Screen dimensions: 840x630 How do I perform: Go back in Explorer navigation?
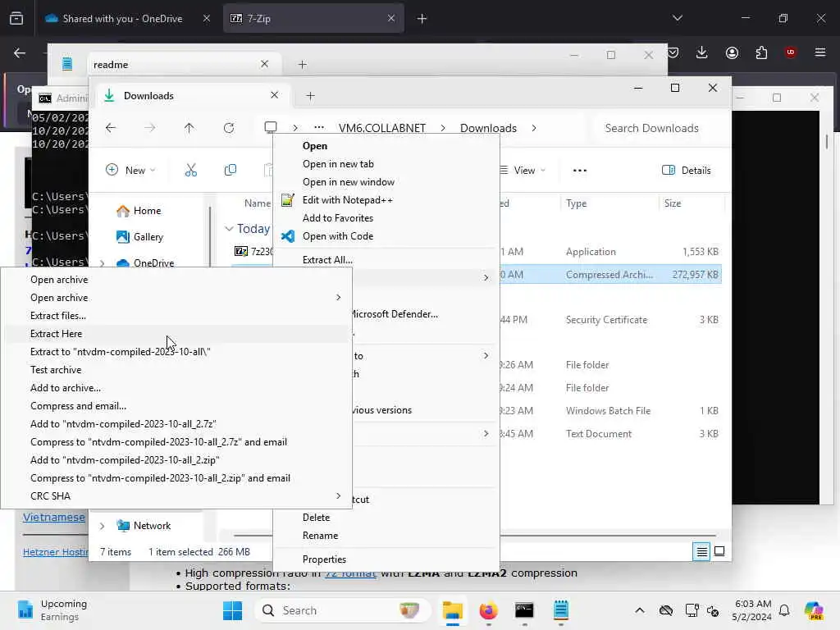[x=111, y=128]
